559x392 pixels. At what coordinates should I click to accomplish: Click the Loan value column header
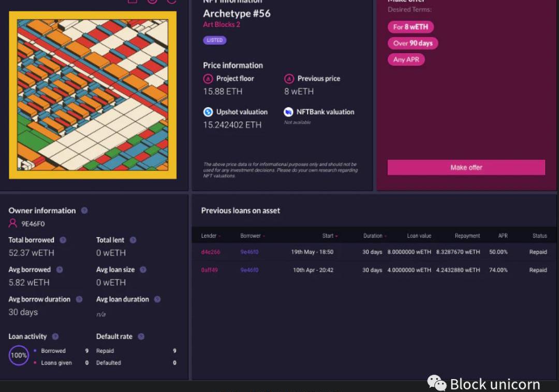[x=419, y=236]
